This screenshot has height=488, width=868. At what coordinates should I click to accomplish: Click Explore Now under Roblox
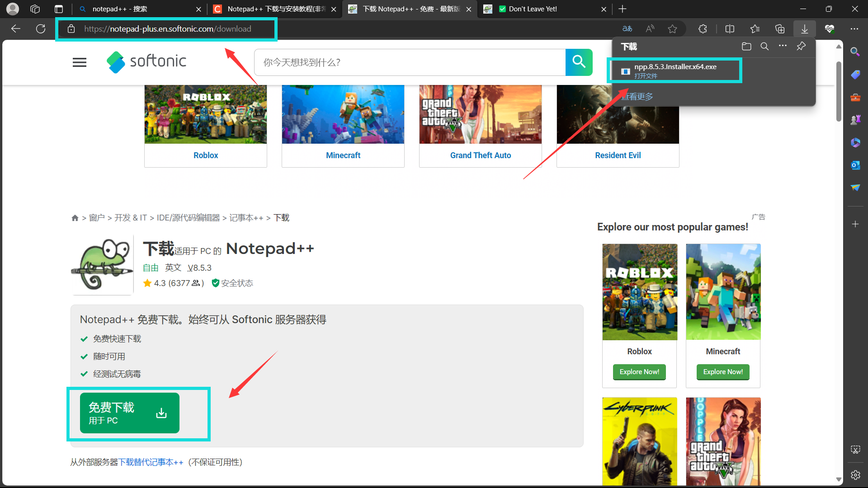point(639,372)
